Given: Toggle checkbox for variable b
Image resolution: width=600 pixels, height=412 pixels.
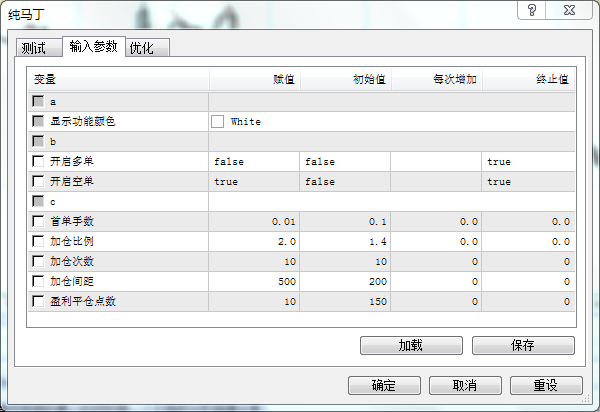Looking at the screenshot, I should [38, 142].
